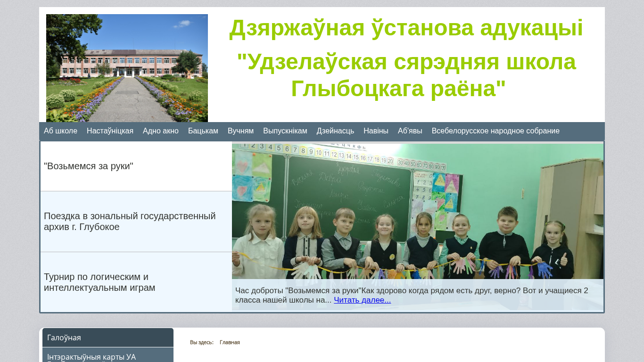Open "Выпускнікам" in the top menu
Image resolution: width=644 pixels, height=362 pixels.
click(285, 131)
